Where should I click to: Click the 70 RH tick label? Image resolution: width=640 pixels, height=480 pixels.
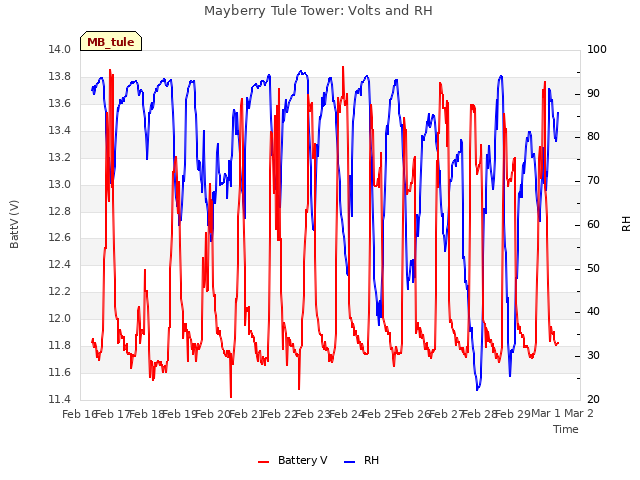[593, 181]
